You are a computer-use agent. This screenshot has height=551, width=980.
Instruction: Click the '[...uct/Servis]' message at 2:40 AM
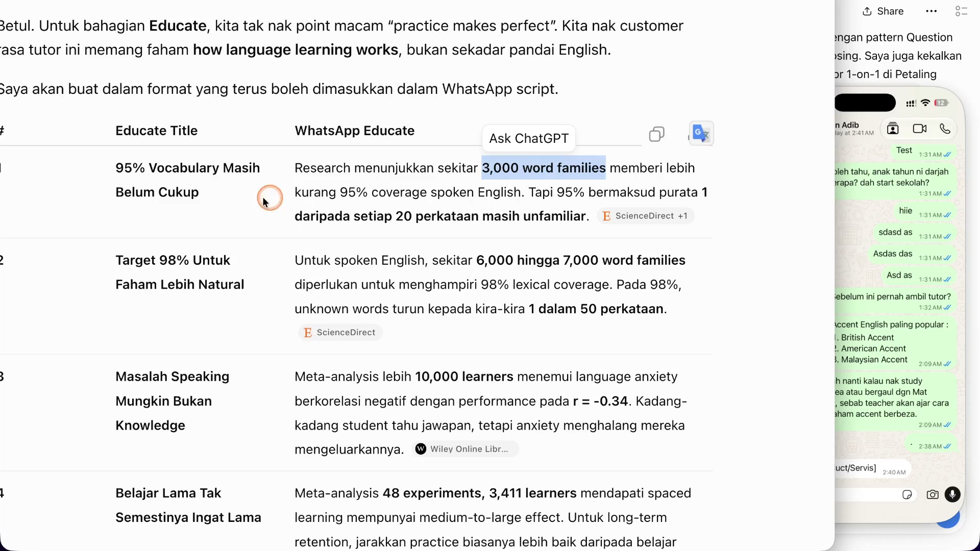point(872,469)
